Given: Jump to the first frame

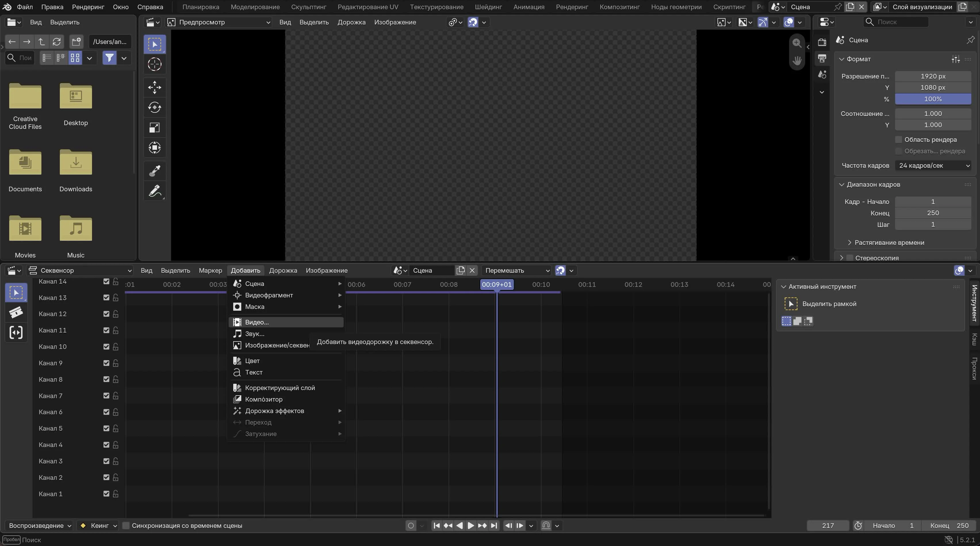Looking at the screenshot, I should pyautogui.click(x=437, y=526).
